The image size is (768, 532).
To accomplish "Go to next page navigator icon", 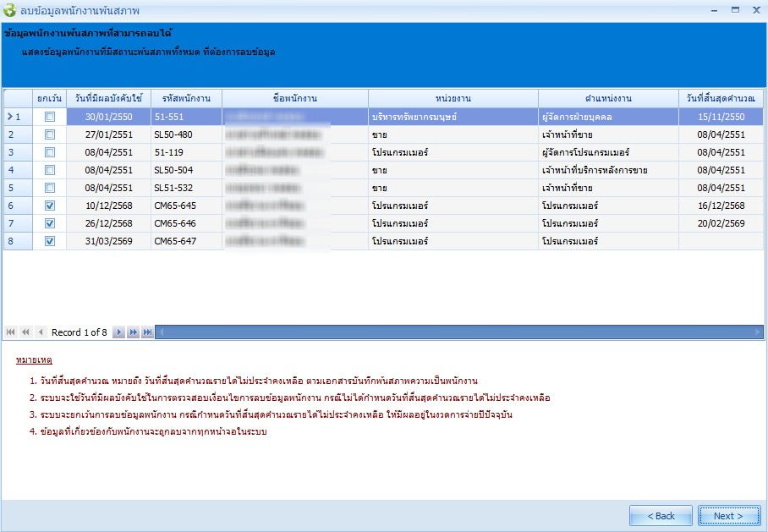I will tap(134, 332).
